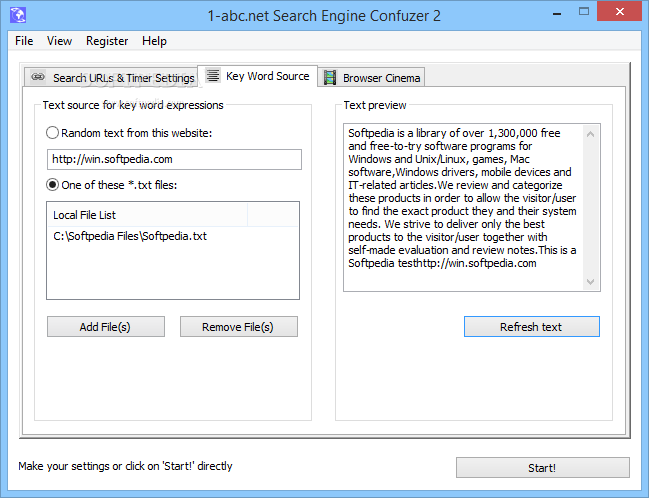
Task: Open the Register menu
Action: tap(107, 41)
